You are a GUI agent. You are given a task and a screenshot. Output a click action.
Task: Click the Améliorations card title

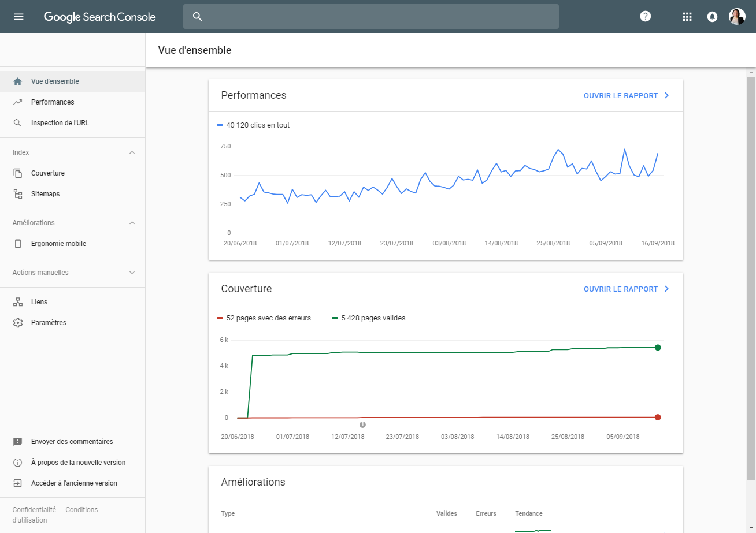(x=253, y=482)
